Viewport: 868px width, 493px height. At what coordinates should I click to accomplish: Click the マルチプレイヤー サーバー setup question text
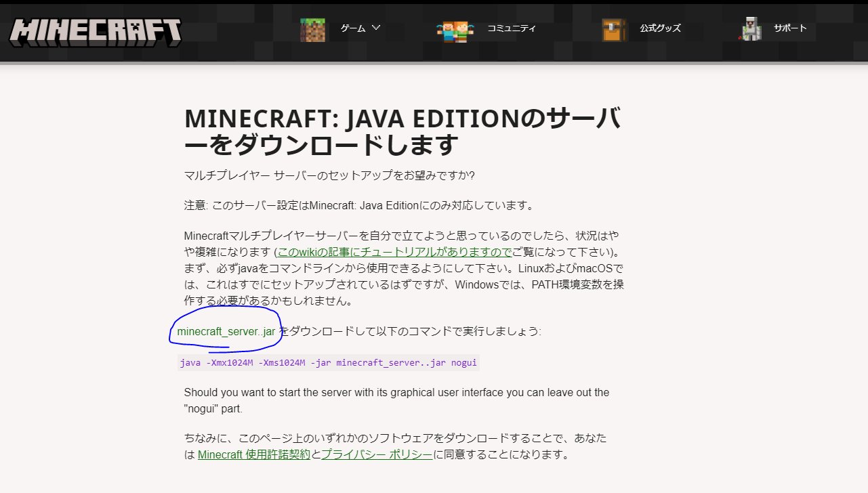pos(329,175)
